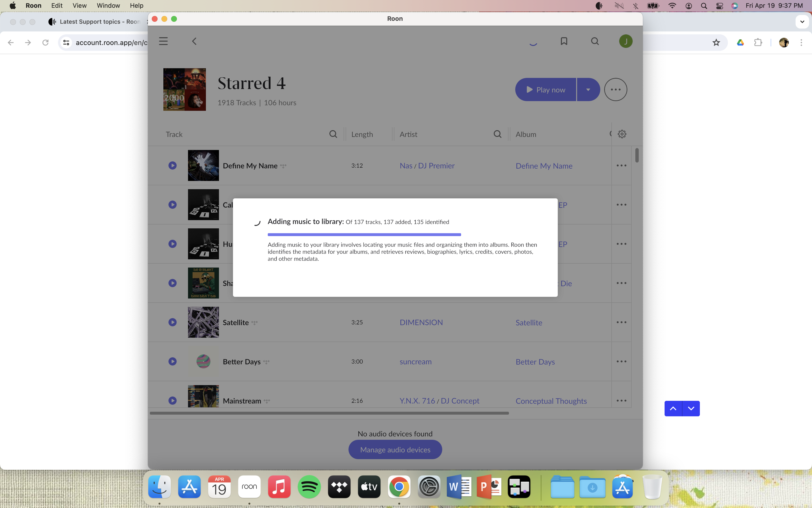Screen dimensions: 812x508
Task: Play the Better Days track
Action: coord(173,361)
